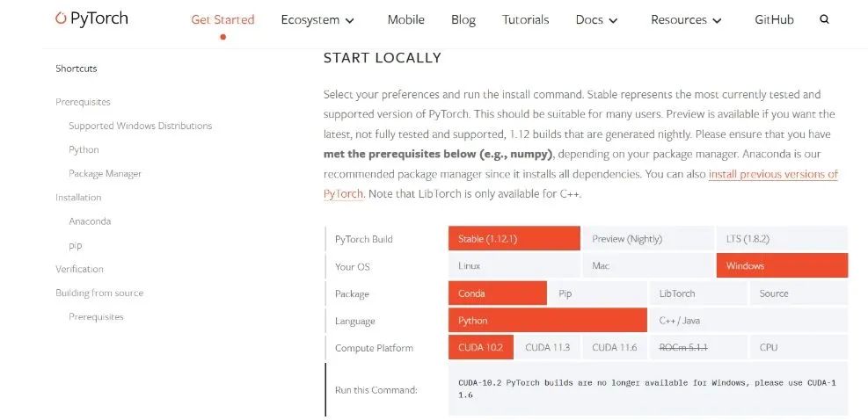Open 'install previous versions of PyTorch' link

773,174
